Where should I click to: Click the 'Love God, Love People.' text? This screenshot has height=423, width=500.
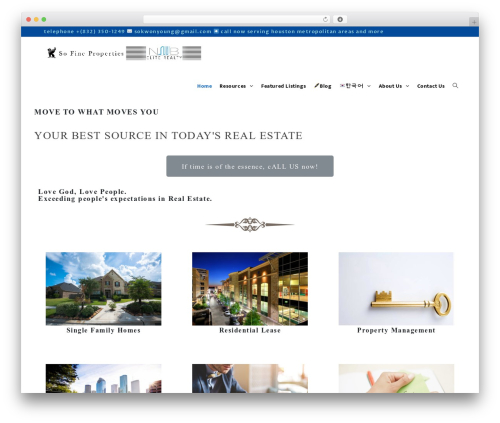click(82, 192)
